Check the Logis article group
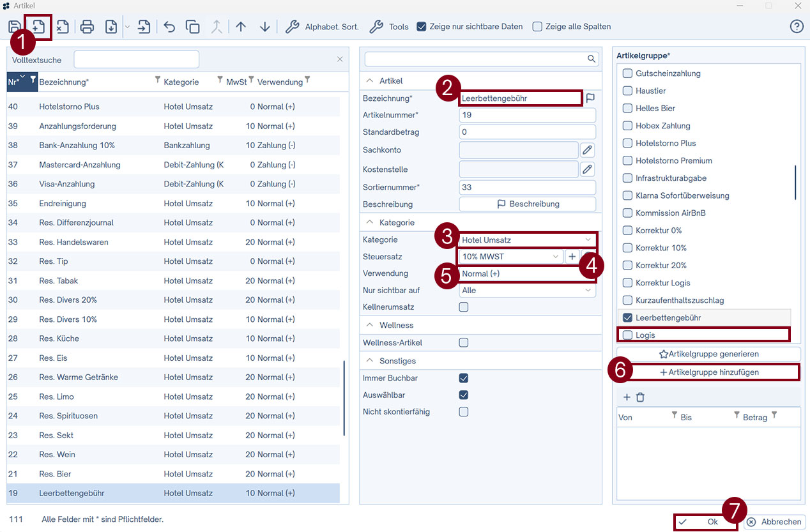 tap(628, 335)
